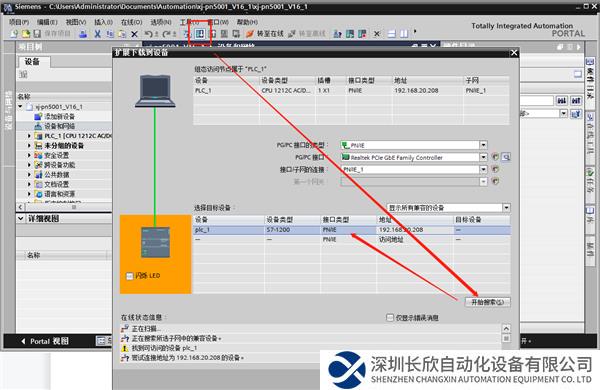The height and width of the screenshot is (390, 600).
Task: Switch to Portal view link
Action: pyautogui.click(x=45, y=341)
